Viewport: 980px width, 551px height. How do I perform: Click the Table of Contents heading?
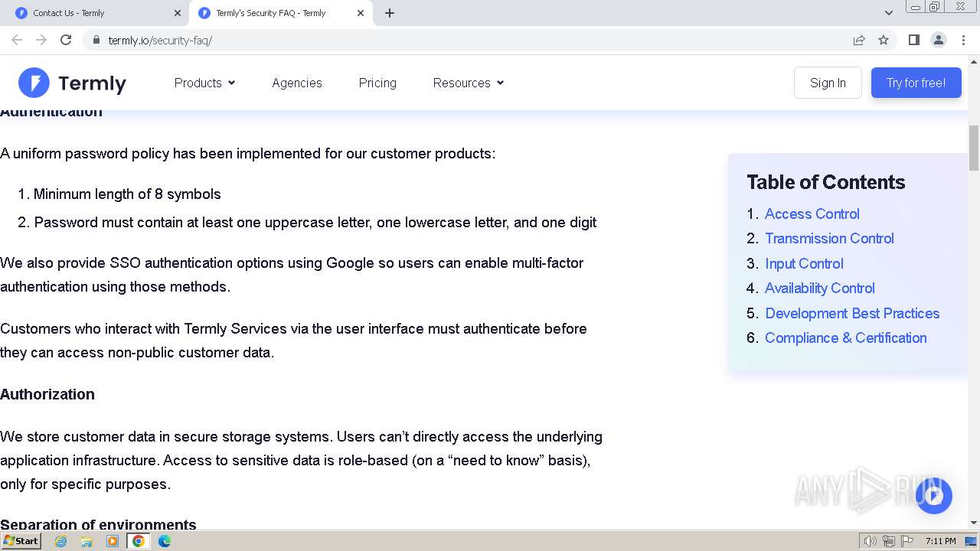click(825, 182)
